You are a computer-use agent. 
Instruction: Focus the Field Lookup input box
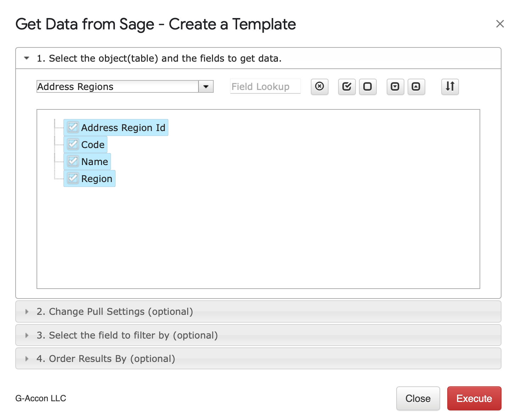click(265, 86)
